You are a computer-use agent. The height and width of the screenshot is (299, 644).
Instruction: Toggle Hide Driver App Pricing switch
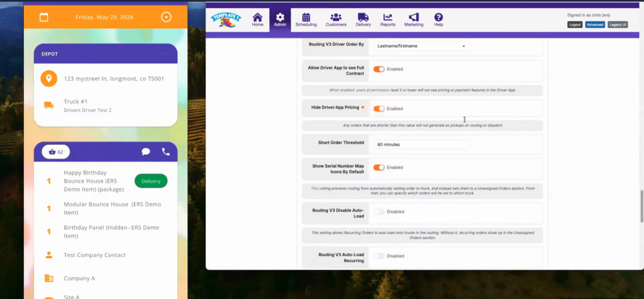(x=379, y=108)
